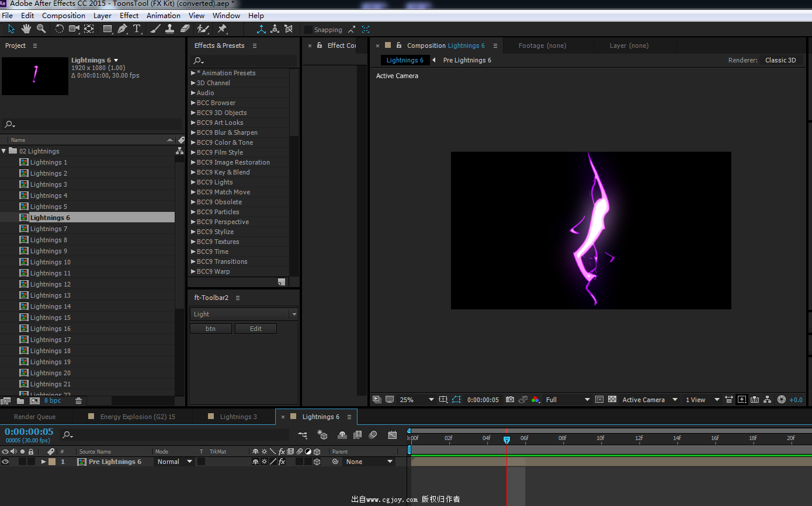Open the Parent None dropdown

tap(369, 462)
